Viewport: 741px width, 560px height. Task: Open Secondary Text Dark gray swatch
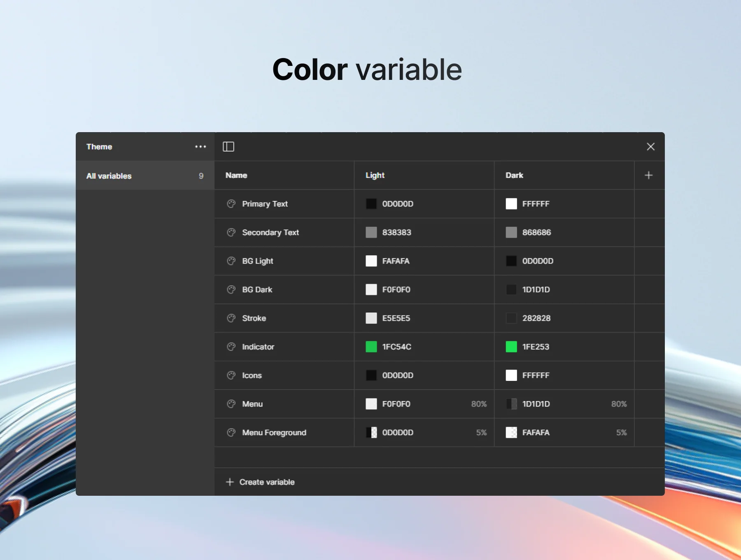click(511, 232)
